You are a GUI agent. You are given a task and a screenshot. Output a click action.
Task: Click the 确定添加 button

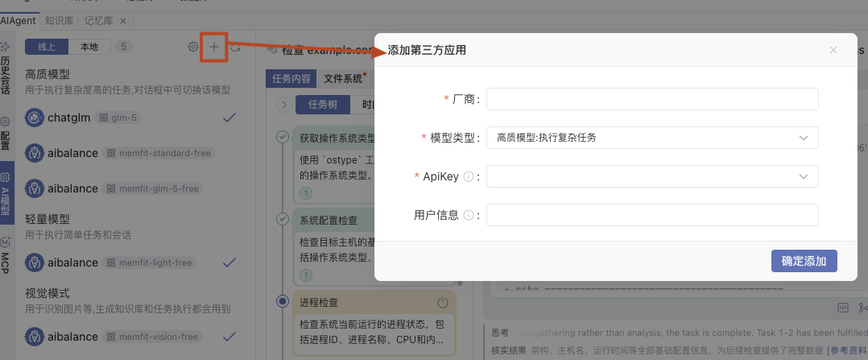click(804, 261)
